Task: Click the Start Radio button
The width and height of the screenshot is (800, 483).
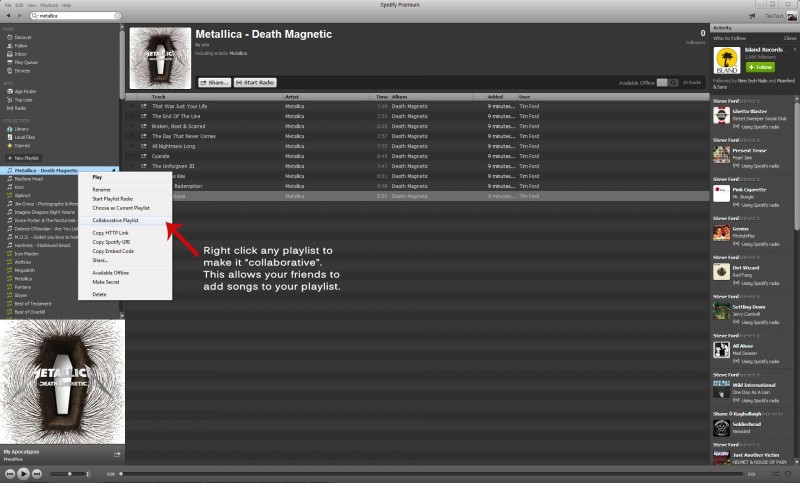Action: point(255,82)
